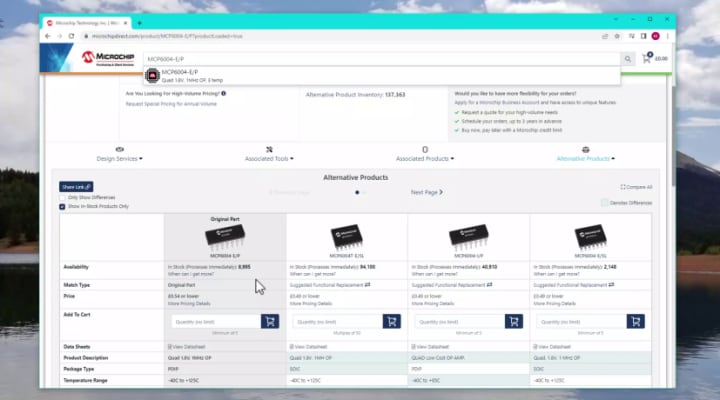The height and width of the screenshot is (400, 720).
Task: Click the search magnifier icon in Microchip header
Action: pyautogui.click(x=627, y=59)
